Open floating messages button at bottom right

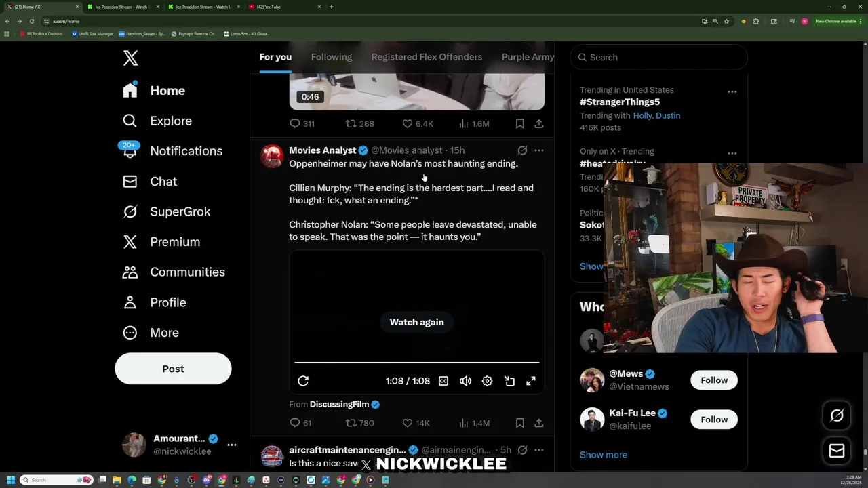(837, 451)
